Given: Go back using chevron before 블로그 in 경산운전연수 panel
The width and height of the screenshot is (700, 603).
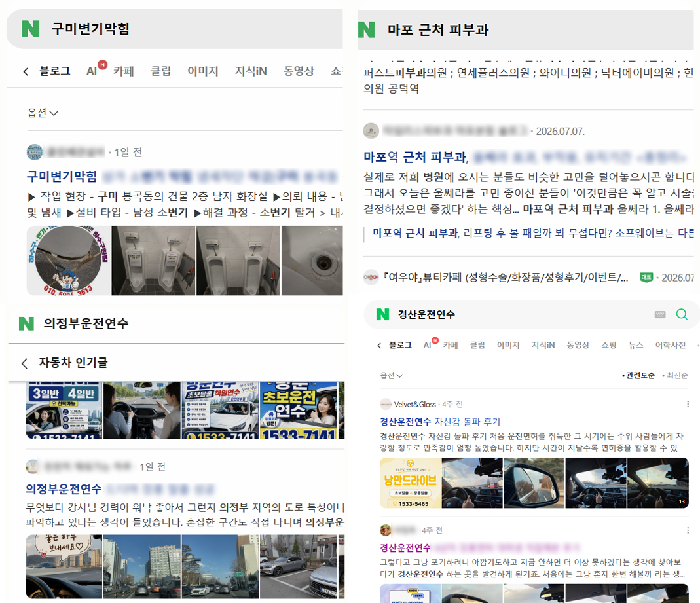Looking at the screenshot, I should tap(379, 345).
